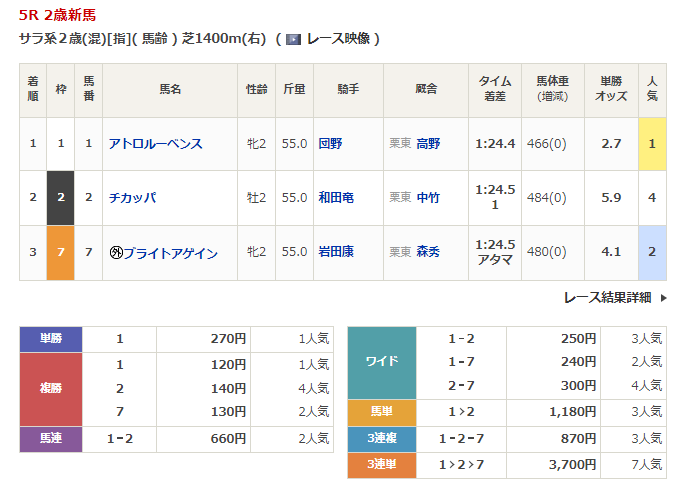This screenshot has width=681, height=484.
Task: Click the 3連単 payout label
Action: [x=382, y=465]
